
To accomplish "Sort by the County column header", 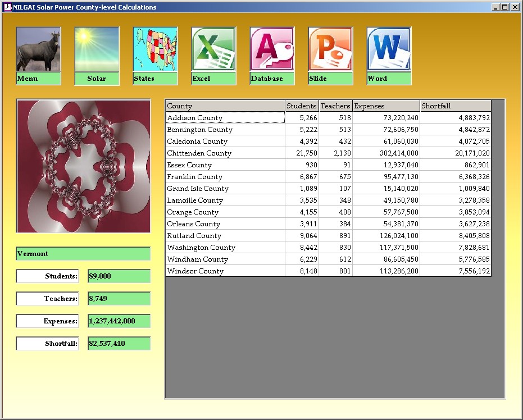I will pos(225,106).
